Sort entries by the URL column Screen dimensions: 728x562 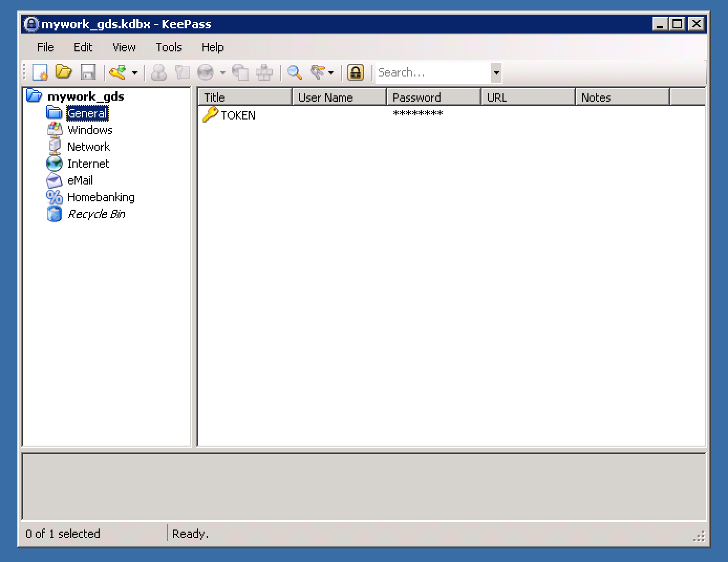point(528,97)
